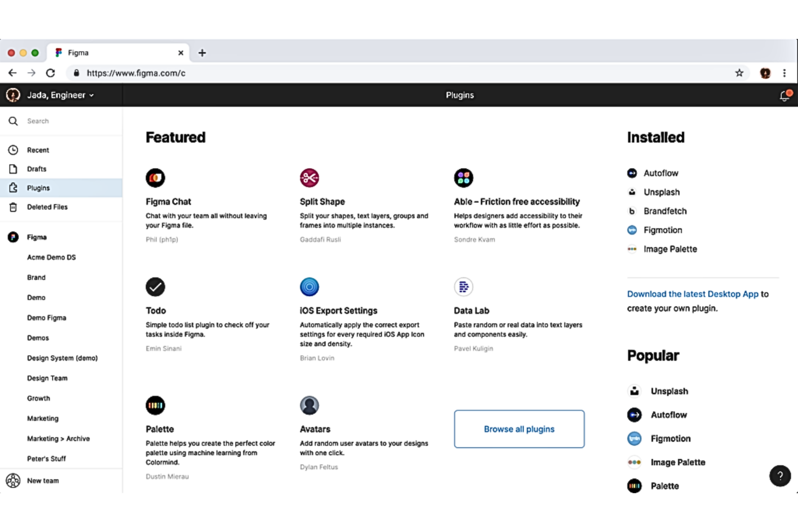The image size is (798, 532).
Task: Switch to the Figma browser tab
Action: point(118,53)
